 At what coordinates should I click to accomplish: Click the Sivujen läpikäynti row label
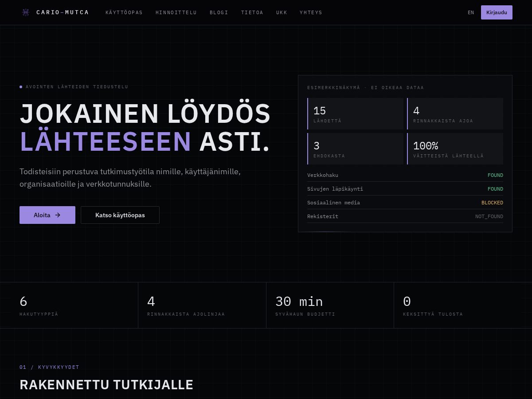[x=335, y=189]
